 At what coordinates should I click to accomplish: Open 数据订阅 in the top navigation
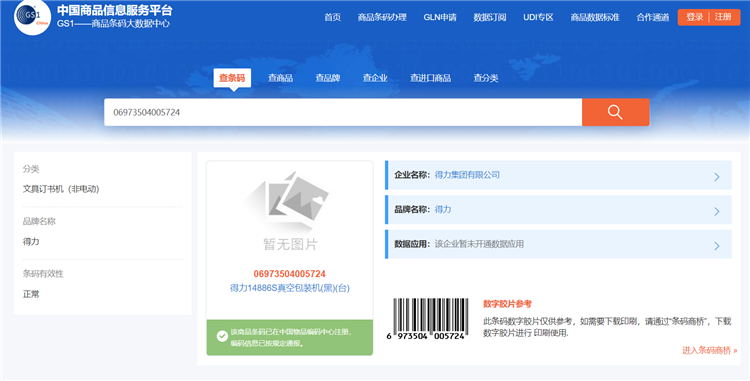pos(490,17)
